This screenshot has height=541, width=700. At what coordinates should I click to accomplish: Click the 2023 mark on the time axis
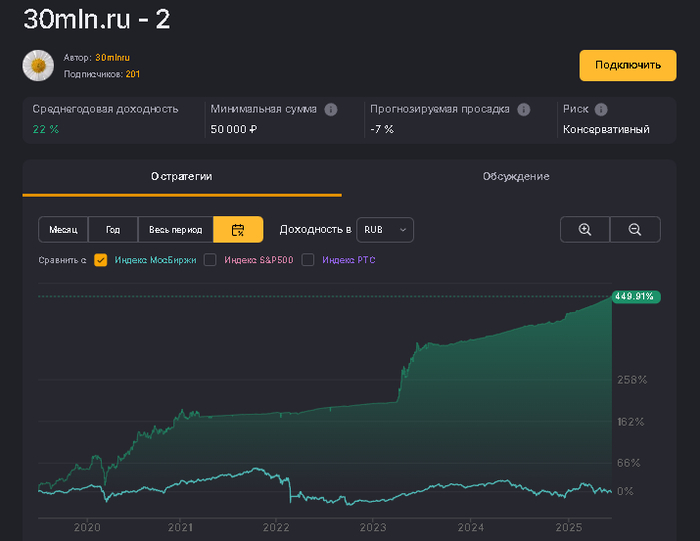point(372,527)
